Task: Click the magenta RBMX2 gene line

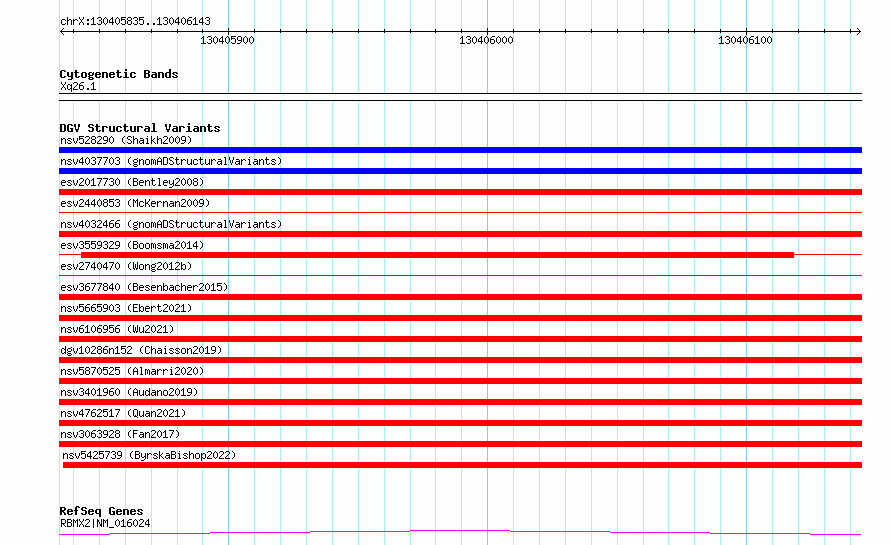Action: 460,532
